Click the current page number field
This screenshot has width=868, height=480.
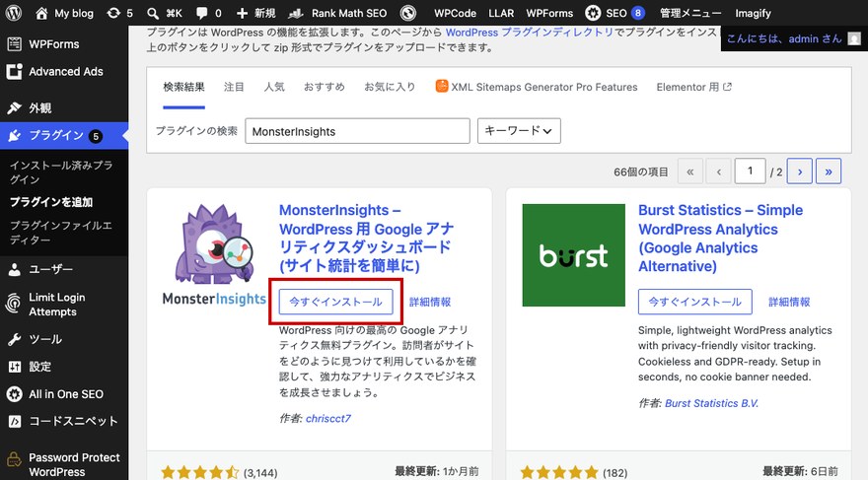tap(750, 171)
